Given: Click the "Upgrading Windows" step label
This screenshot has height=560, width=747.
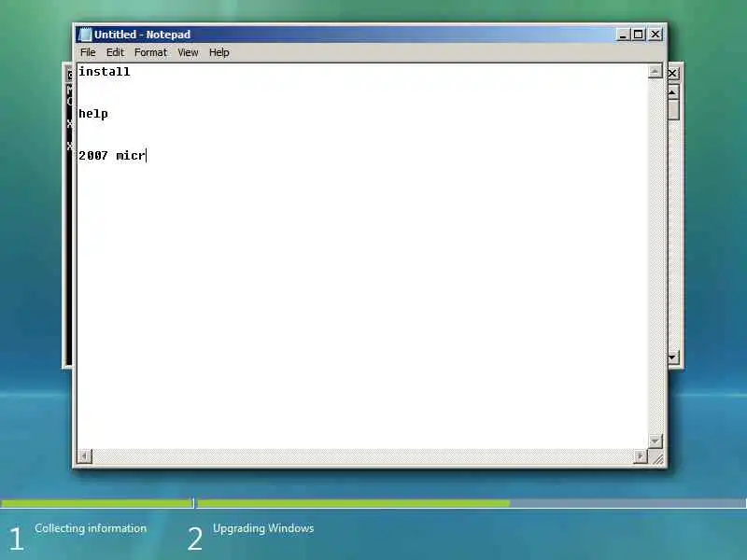Looking at the screenshot, I should [x=263, y=528].
